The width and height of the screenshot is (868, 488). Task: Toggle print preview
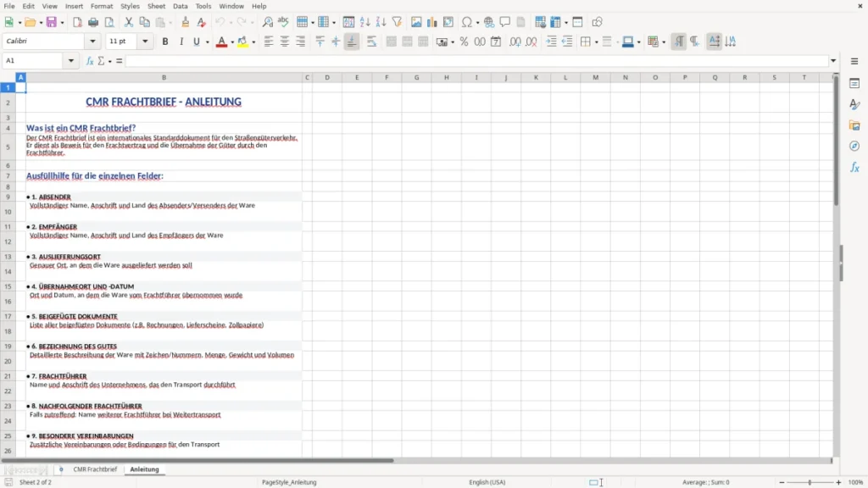(x=109, y=22)
